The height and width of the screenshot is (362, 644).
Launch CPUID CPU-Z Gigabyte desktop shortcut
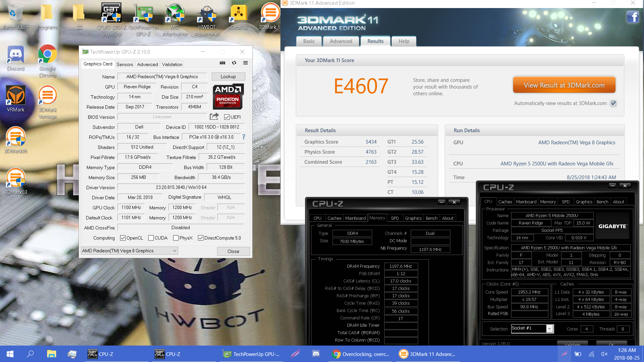(x=111, y=19)
